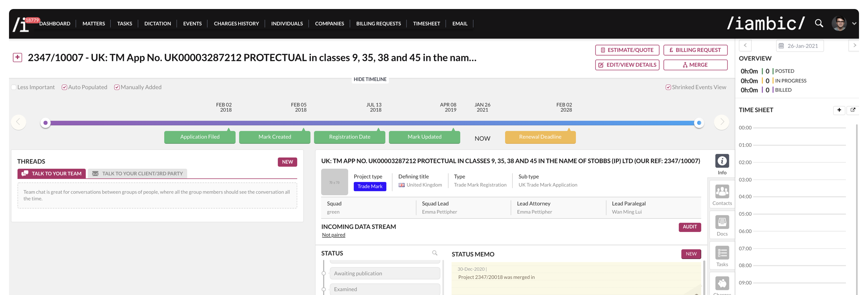Toggle the Auto Populated checkbox

tap(64, 87)
